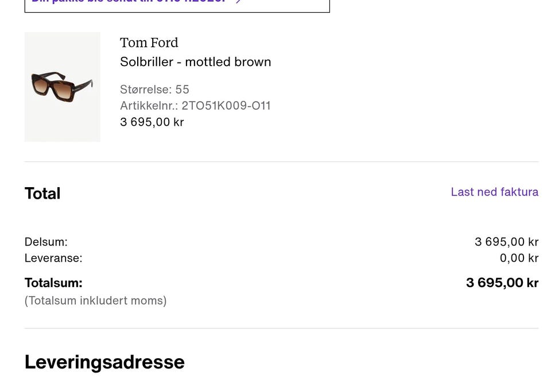The image size is (551, 392).
Task: Select the "Solbriller - mottled brown" product title
Action: (x=195, y=62)
